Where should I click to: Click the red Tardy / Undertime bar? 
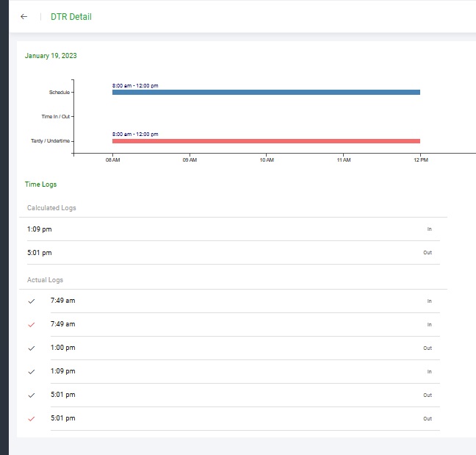pyautogui.click(x=266, y=141)
